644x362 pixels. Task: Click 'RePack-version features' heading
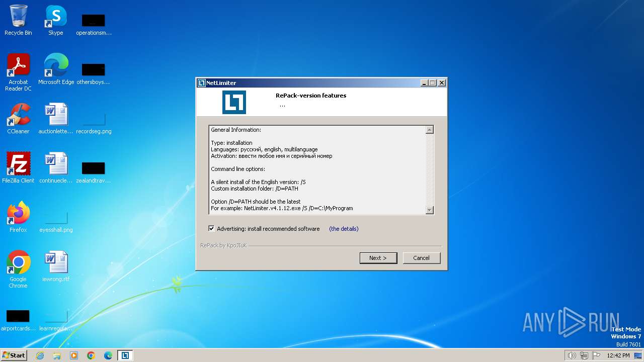(x=311, y=96)
